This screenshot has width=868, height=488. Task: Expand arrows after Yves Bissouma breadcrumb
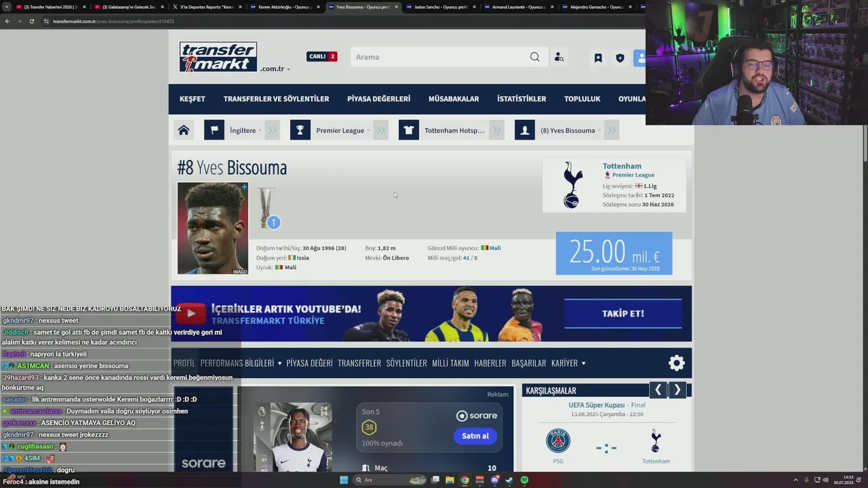click(611, 130)
